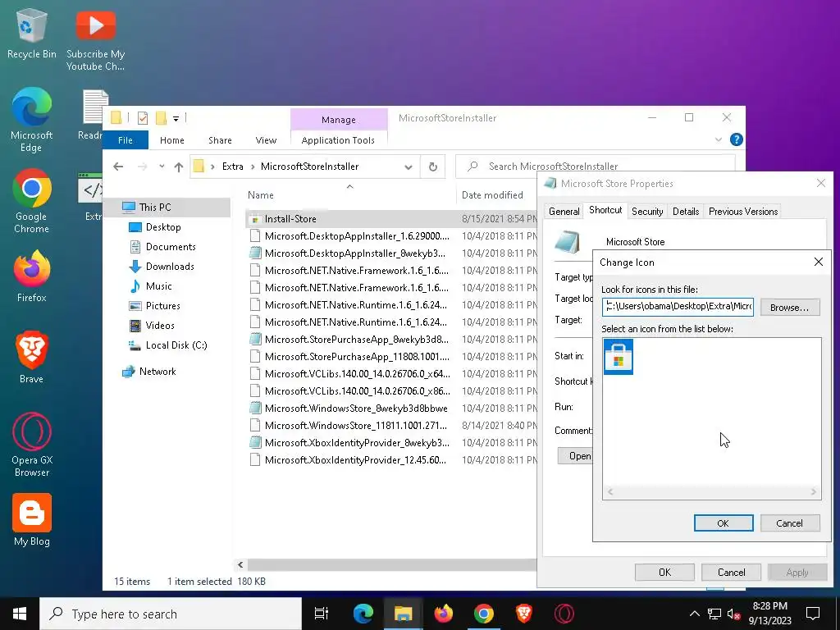The image size is (840, 630).
Task: Click the icon file path field
Action: tap(678, 307)
